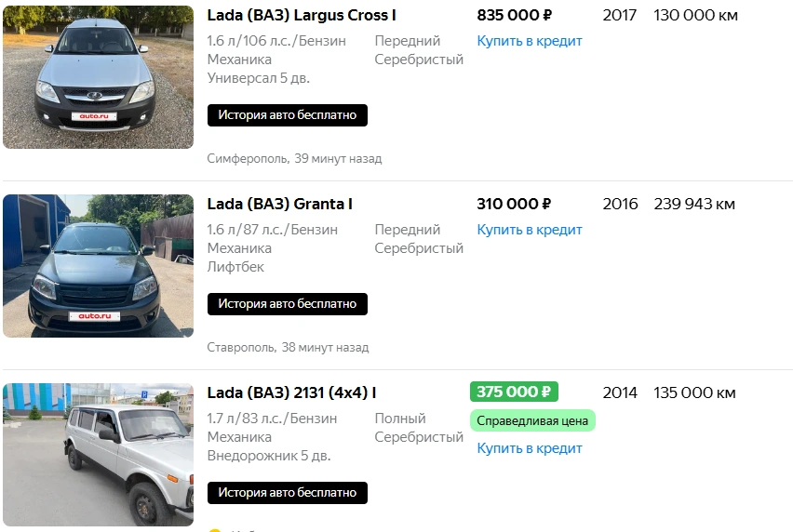Click the 'Ставрополь, 38 минут назад' location line
The image size is (793, 532).
point(288,348)
